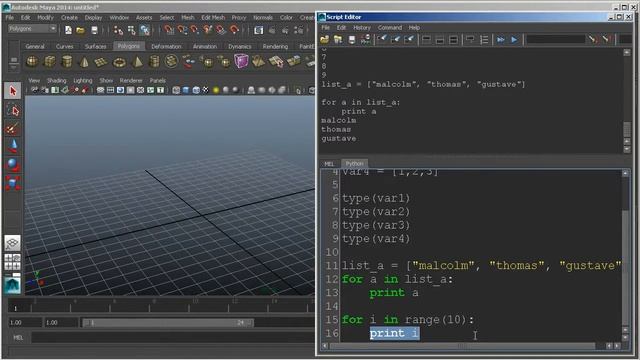640x360 pixels.
Task: Click the MEL command line input
Action: coord(173,338)
